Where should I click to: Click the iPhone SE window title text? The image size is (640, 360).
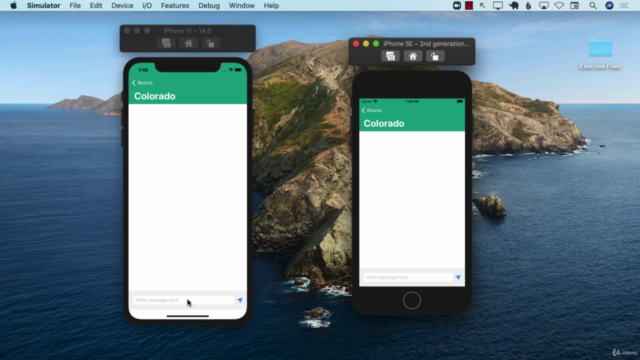pos(426,44)
